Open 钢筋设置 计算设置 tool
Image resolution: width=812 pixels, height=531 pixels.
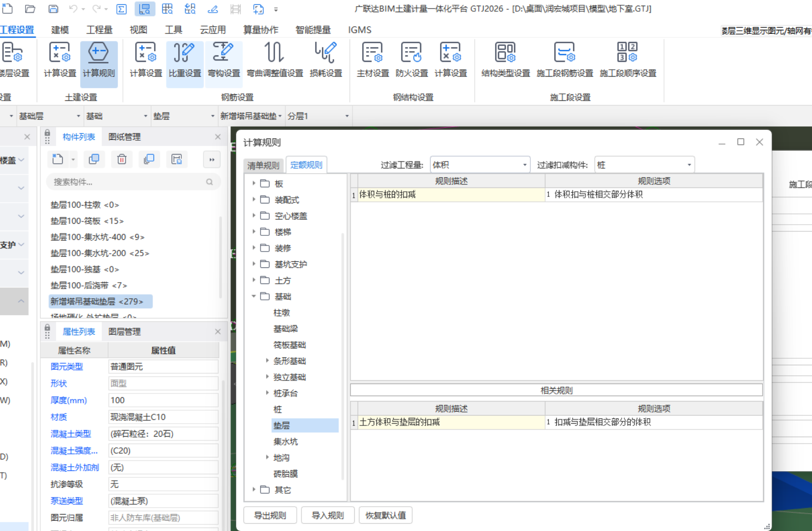coord(146,61)
